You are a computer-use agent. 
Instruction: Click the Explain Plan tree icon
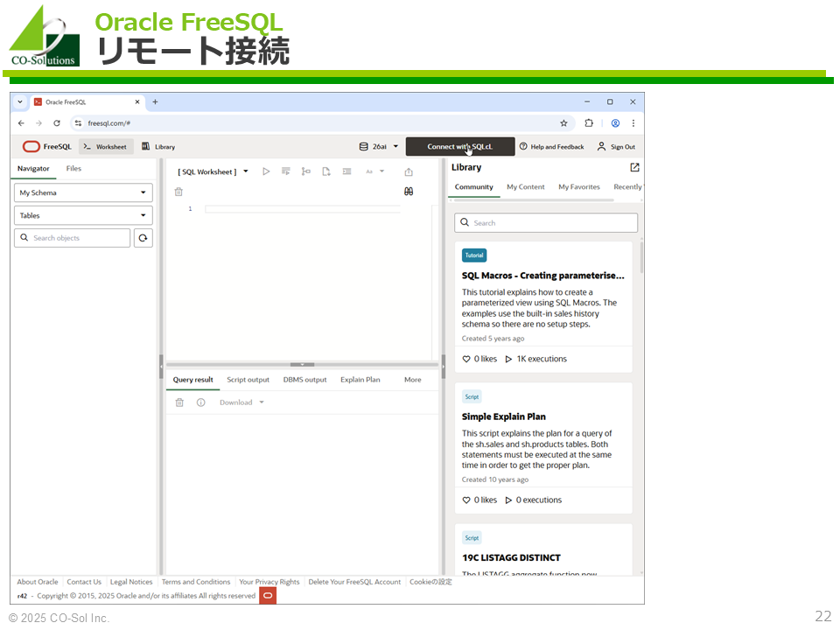pyautogui.click(x=305, y=171)
